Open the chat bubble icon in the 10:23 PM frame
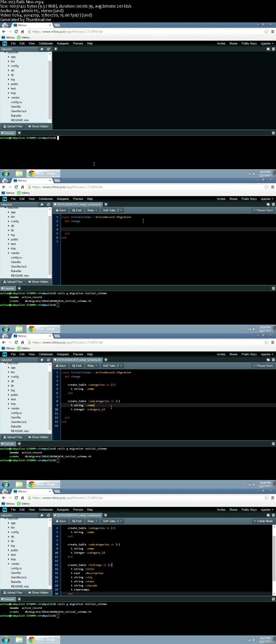276x644 pixels. click(x=268, y=49)
